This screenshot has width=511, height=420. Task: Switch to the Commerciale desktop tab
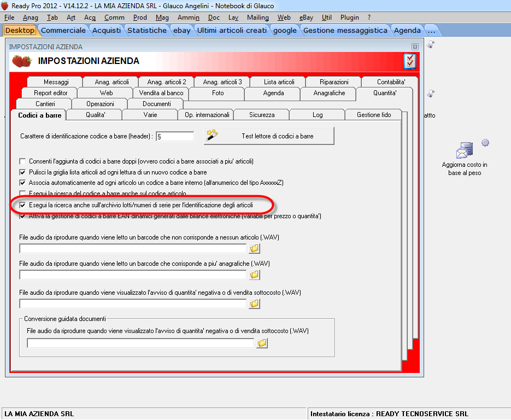63,30
